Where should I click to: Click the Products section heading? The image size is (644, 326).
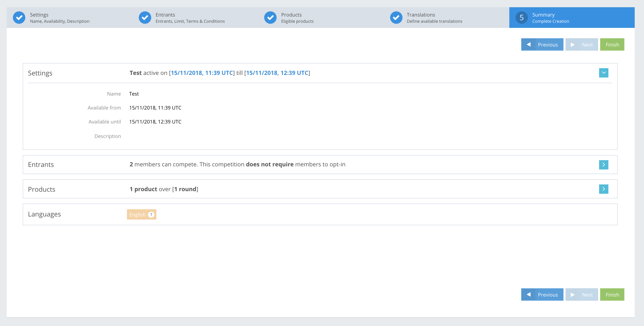(x=42, y=189)
